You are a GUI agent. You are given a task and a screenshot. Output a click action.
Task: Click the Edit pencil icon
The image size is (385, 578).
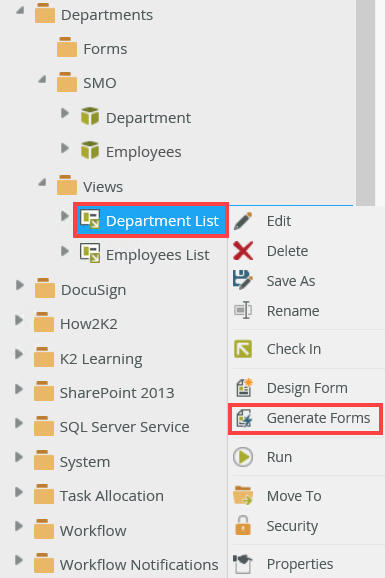tap(243, 221)
